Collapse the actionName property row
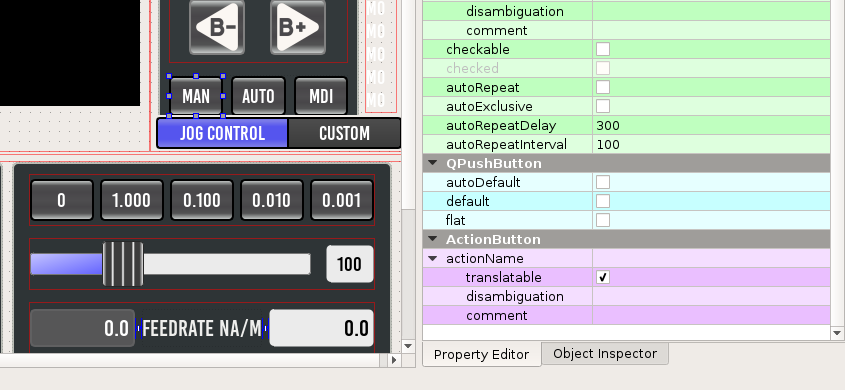Image resolution: width=845 pixels, height=390 pixels. (x=432, y=259)
